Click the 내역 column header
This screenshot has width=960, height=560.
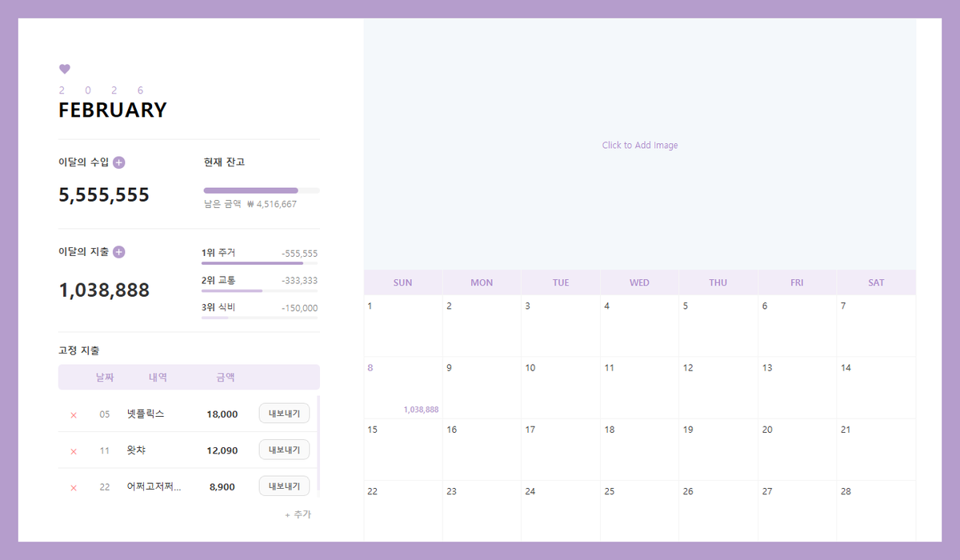pyautogui.click(x=158, y=378)
